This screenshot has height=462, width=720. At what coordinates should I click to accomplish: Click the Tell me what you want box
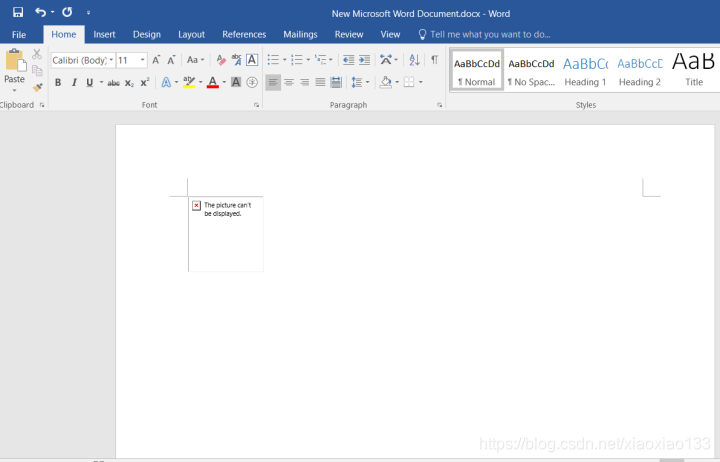485,34
